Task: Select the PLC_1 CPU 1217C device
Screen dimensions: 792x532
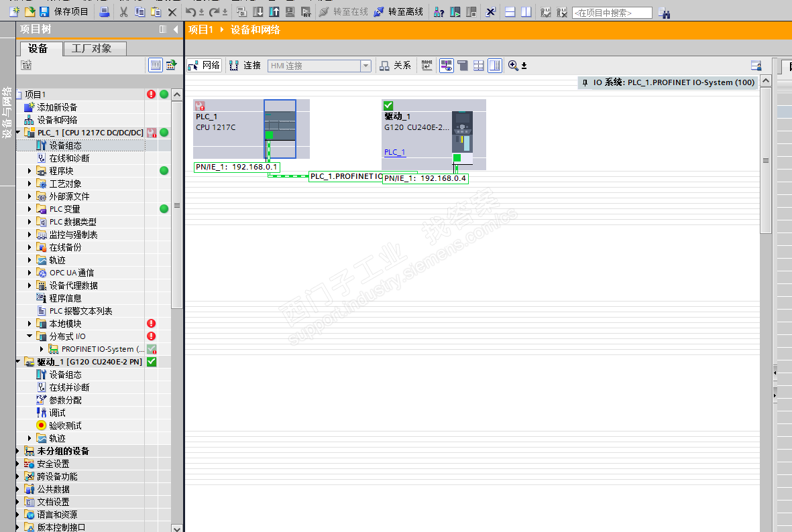Action: click(x=251, y=128)
